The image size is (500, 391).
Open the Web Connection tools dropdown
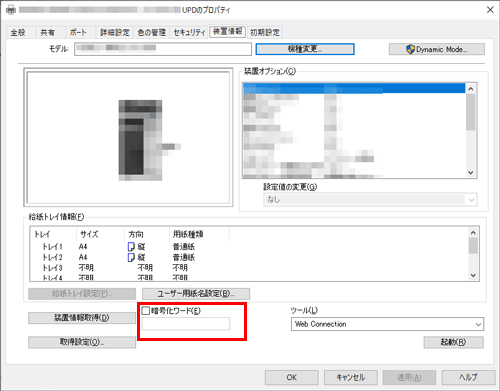click(387, 324)
